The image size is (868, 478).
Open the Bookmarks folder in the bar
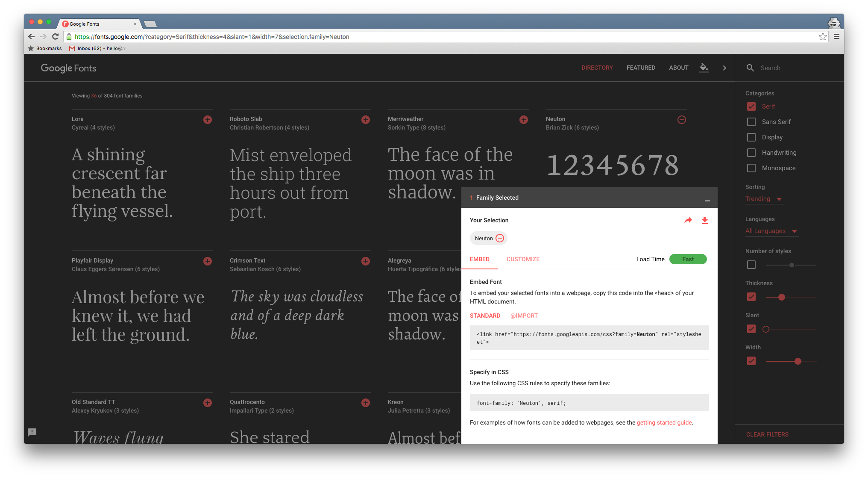45,48
